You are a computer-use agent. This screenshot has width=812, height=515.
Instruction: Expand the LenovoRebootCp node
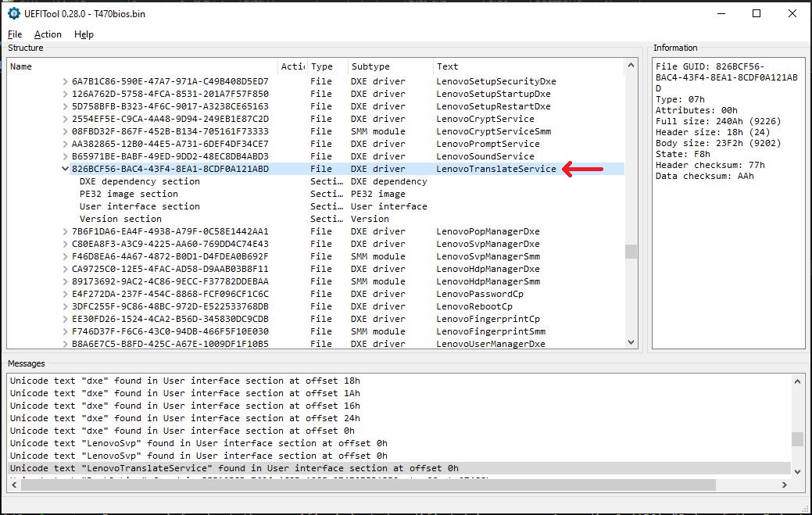click(x=65, y=306)
